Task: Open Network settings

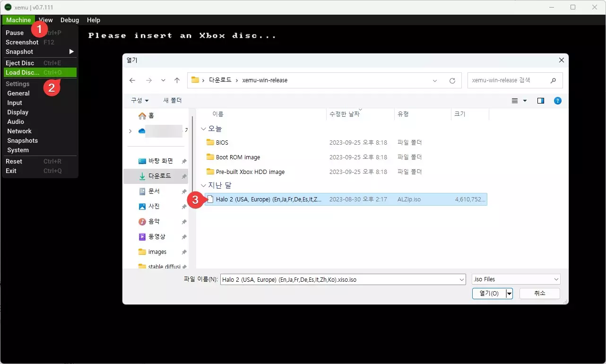Action: (19, 131)
